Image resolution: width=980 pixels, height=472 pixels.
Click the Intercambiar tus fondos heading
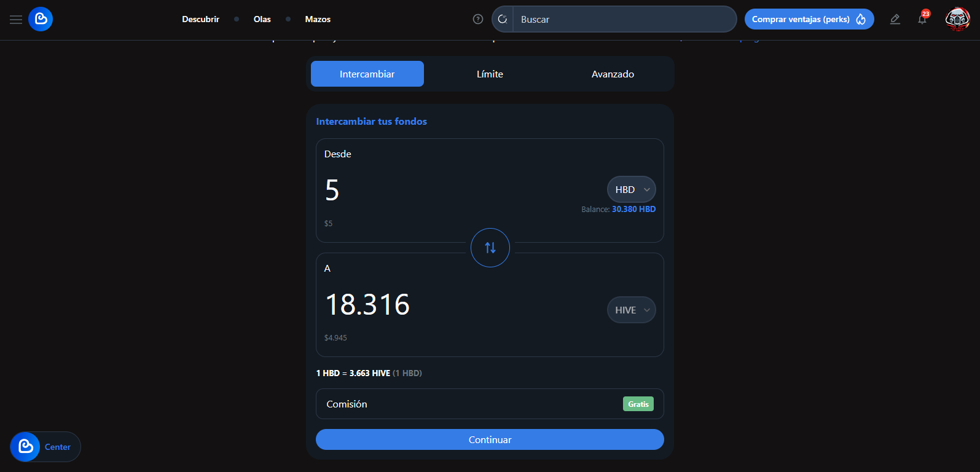click(x=372, y=122)
